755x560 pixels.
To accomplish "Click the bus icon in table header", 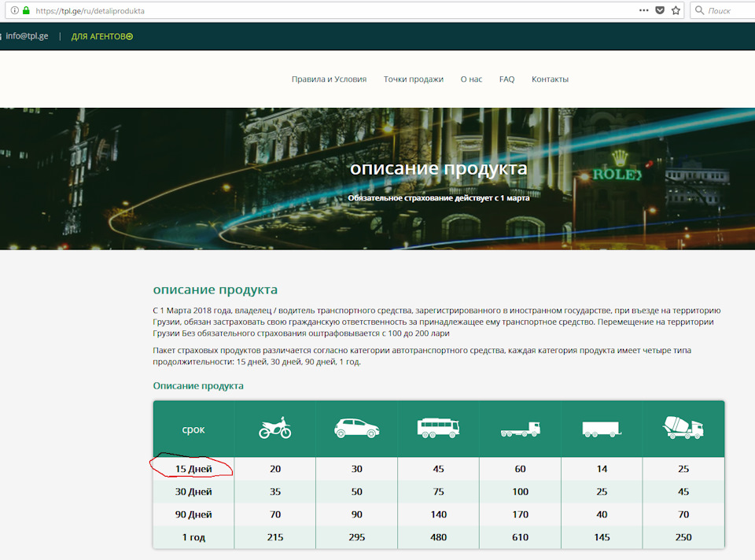I will [x=438, y=429].
